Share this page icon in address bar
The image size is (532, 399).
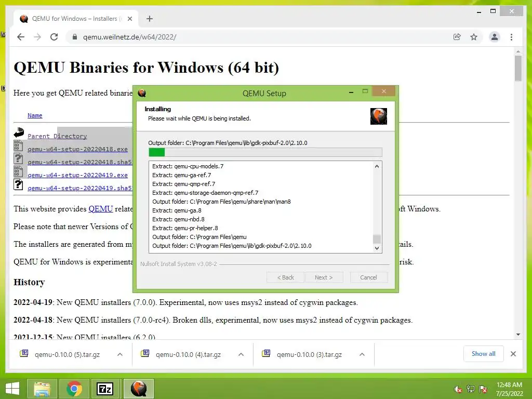[457, 37]
